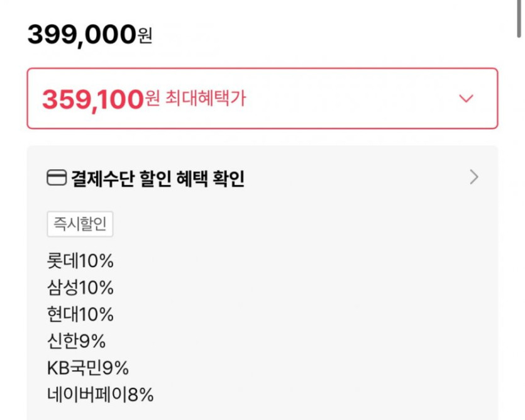Screen dimensions: 525x420
Task: Select the 현대10% discount entry
Action: point(80,314)
